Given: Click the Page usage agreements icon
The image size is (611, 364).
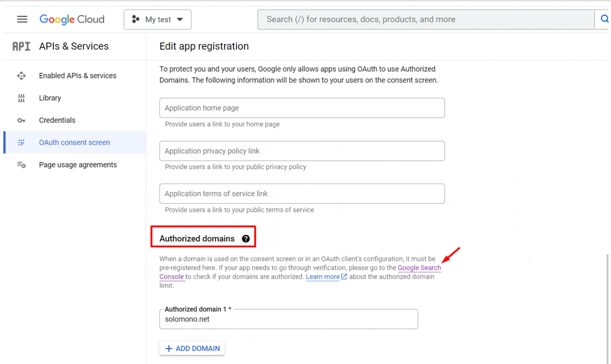Looking at the screenshot, I should point(21,165).
